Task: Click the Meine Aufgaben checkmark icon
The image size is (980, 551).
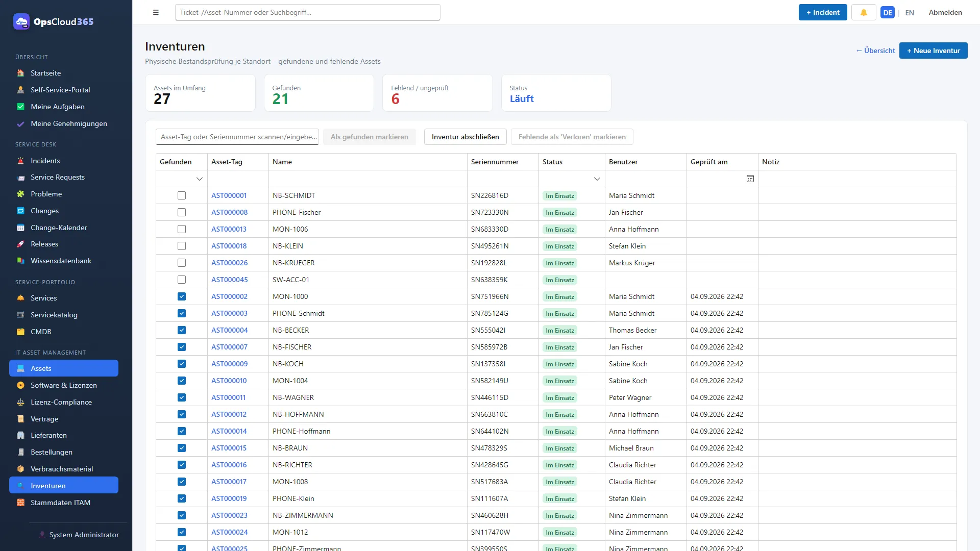Action: [20, 107]
